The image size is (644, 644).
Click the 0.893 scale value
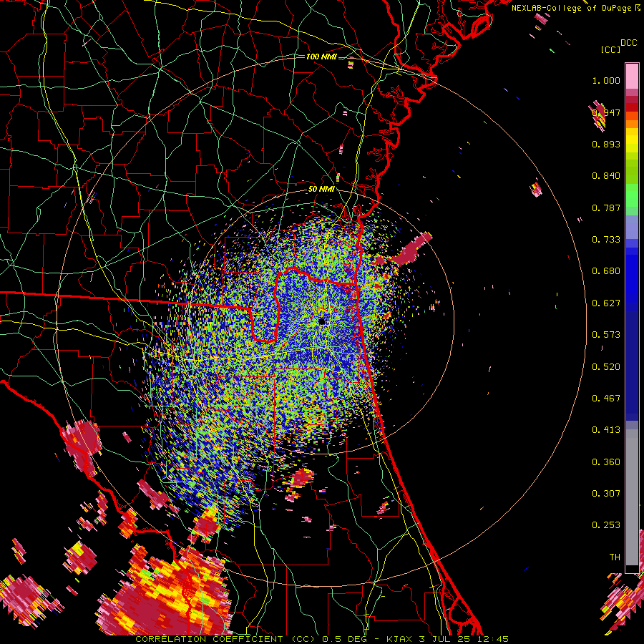coord(606,144)
